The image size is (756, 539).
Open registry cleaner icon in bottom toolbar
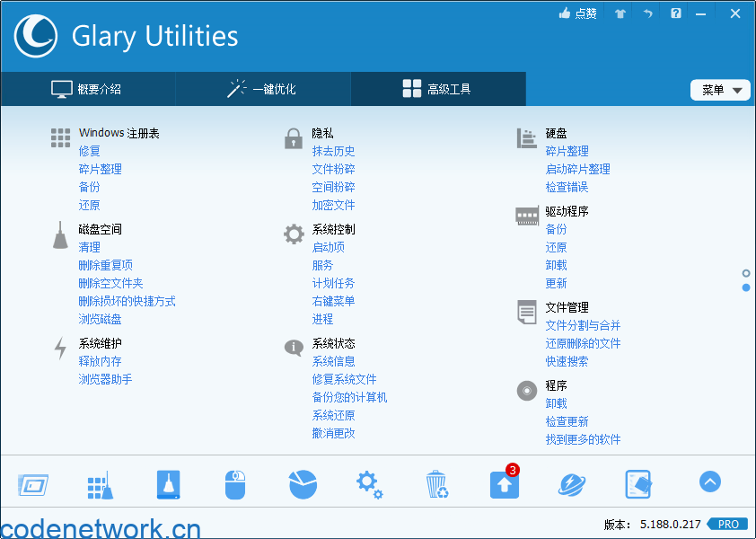101,485
